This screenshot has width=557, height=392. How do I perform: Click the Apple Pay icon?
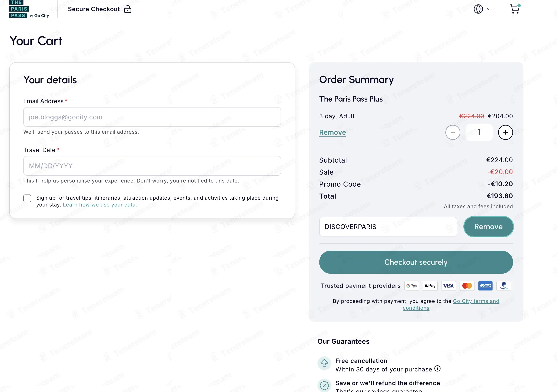pyautogui.click(x=430, y=286)
